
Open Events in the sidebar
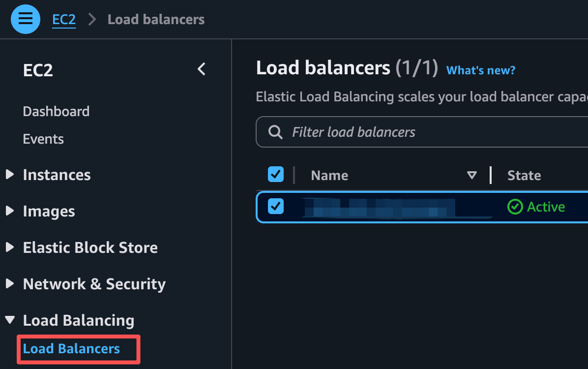[43, 139]
